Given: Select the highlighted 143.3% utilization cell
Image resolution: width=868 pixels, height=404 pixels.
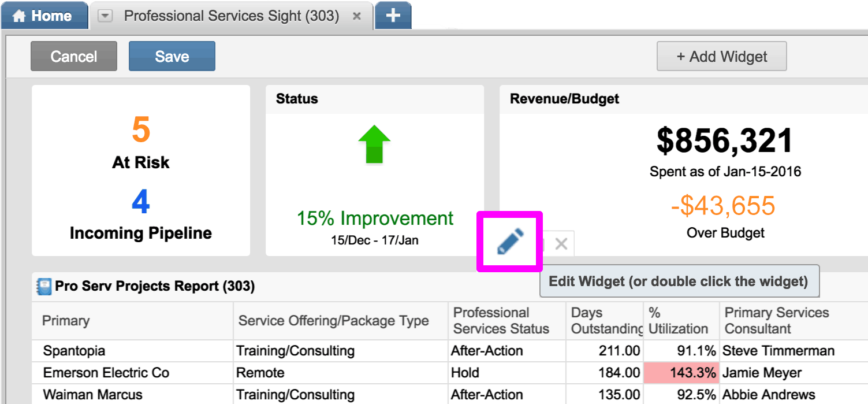Looking at the screenshot, I should (x=681, y=373).
